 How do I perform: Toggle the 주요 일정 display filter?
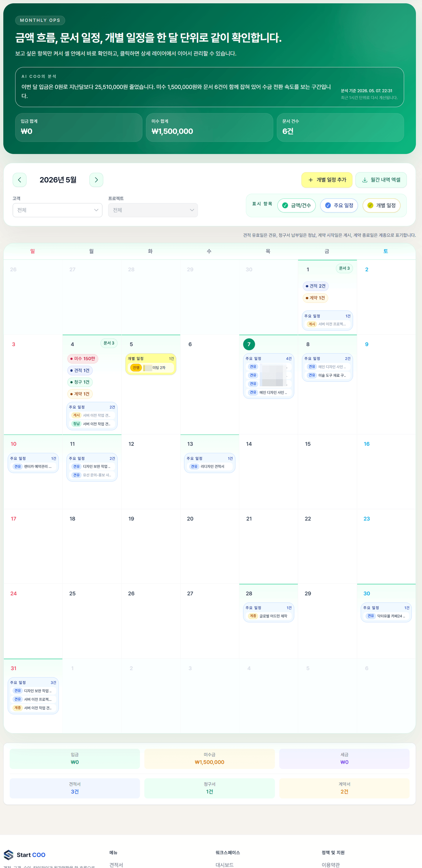click(x=339, y=205)
